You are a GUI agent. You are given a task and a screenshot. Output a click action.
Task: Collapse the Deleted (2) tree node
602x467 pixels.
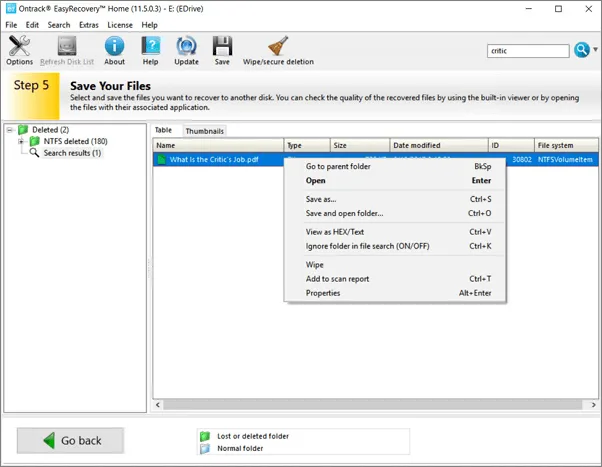[10, 130]
